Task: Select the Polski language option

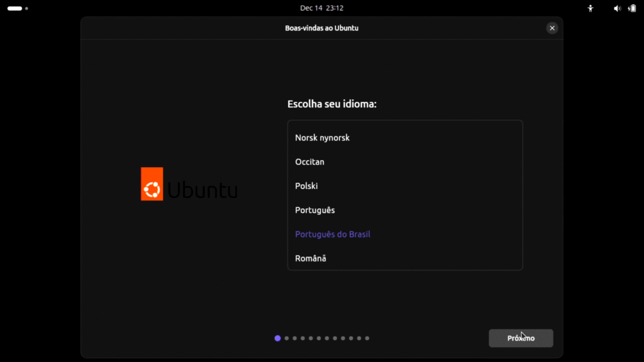Action: (306, 186)
